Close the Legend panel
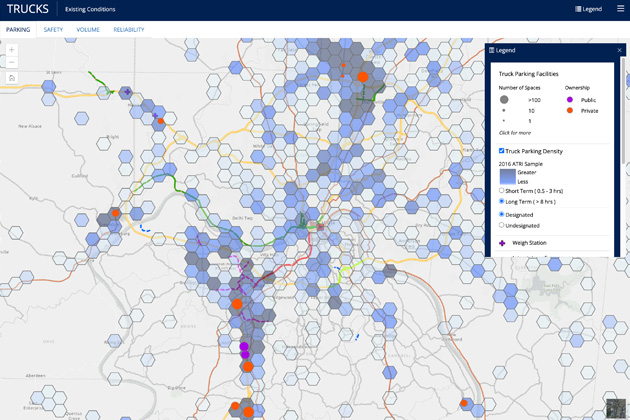Image resolution: width=630 pixels, height=420 pixels. click(619, 50)
